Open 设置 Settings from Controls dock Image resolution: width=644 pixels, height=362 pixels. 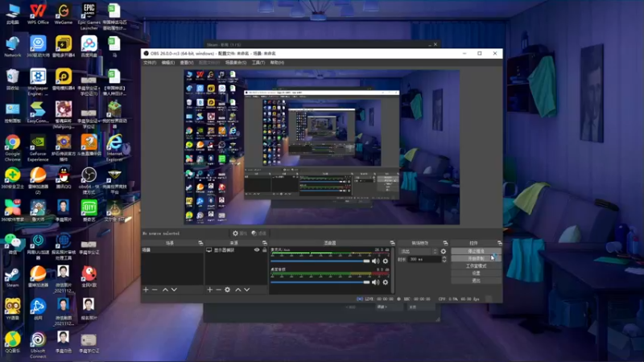[476, 274]
